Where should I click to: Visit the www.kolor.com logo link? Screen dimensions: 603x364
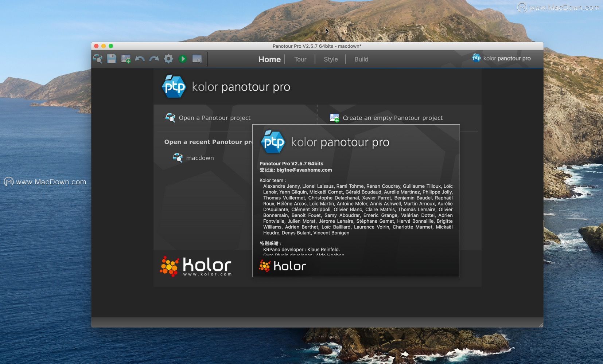click(196, 266)
